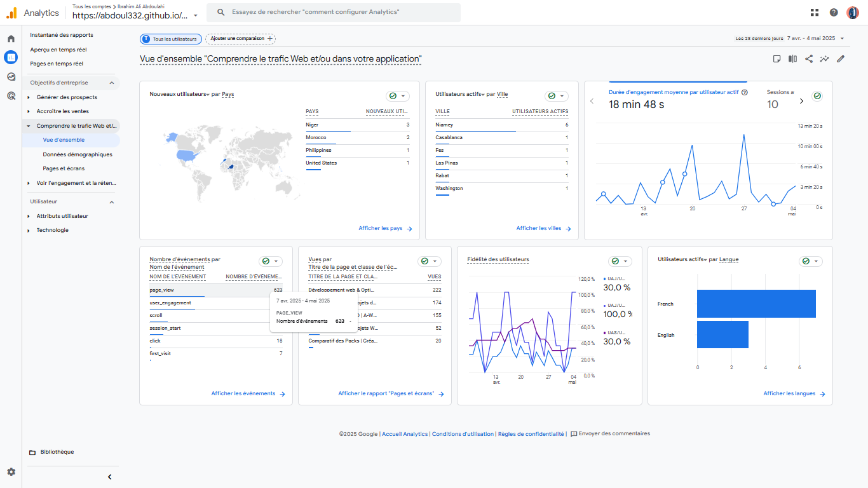Image resolution: width=868 pixels, height=488 pixels.
Task: Open data quality dropdown on events card
Action: 271,261
